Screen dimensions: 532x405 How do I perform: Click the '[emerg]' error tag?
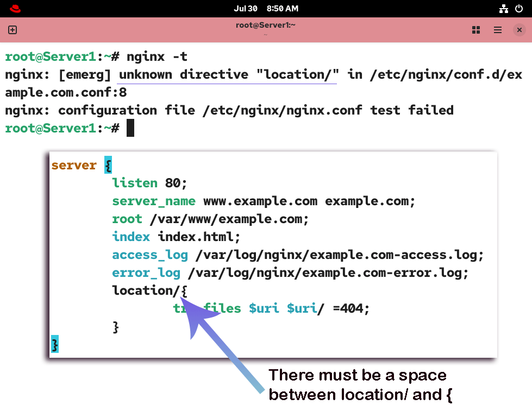pos(85,74)
